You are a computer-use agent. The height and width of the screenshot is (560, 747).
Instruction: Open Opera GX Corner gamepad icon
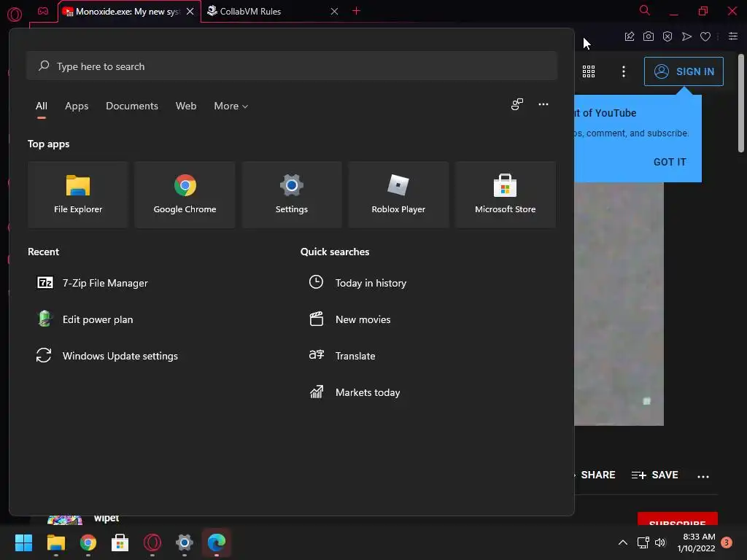pyautogui.click(x=43, y=12)
